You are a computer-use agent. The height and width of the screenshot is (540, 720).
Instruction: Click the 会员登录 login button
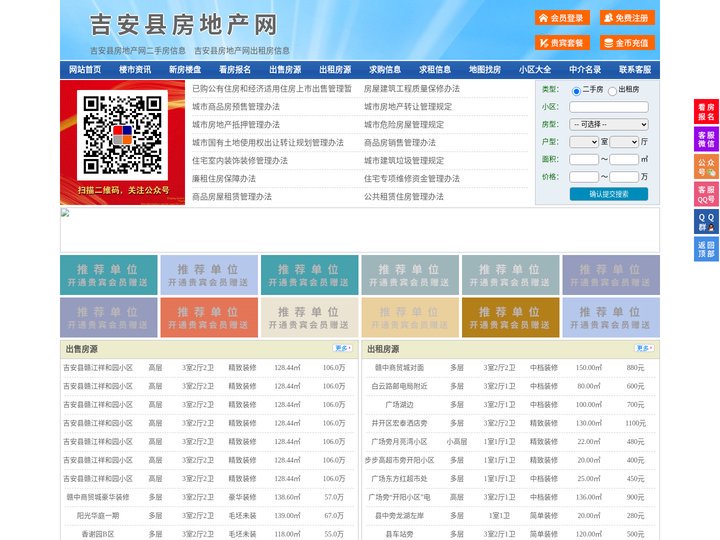[562, 18]
